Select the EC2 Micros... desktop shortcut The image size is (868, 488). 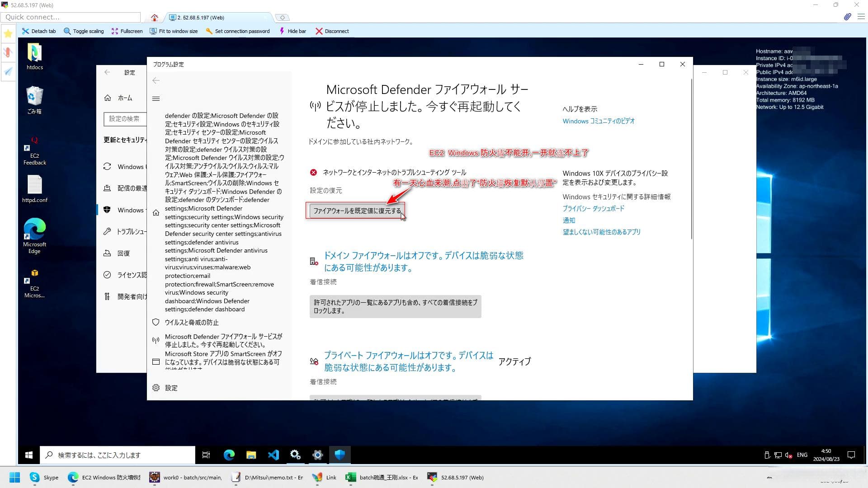pyautogui.click(x=35, y=283)
